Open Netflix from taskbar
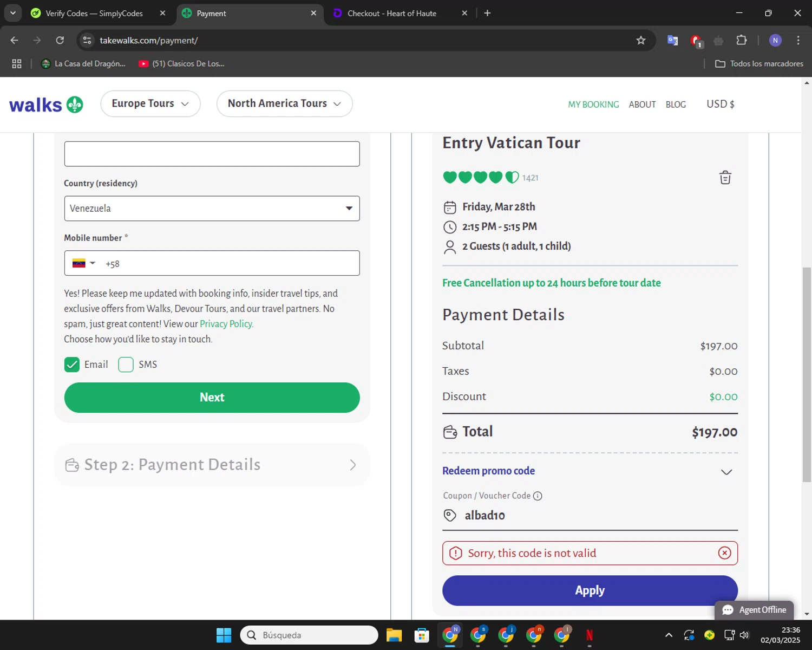Image resolution: width=812 pixels, height=650 pixels. tap(590, 635)
